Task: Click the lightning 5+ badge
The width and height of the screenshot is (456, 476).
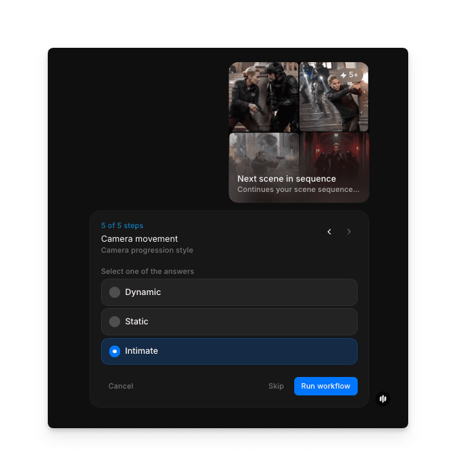Action: click(349, 74)
